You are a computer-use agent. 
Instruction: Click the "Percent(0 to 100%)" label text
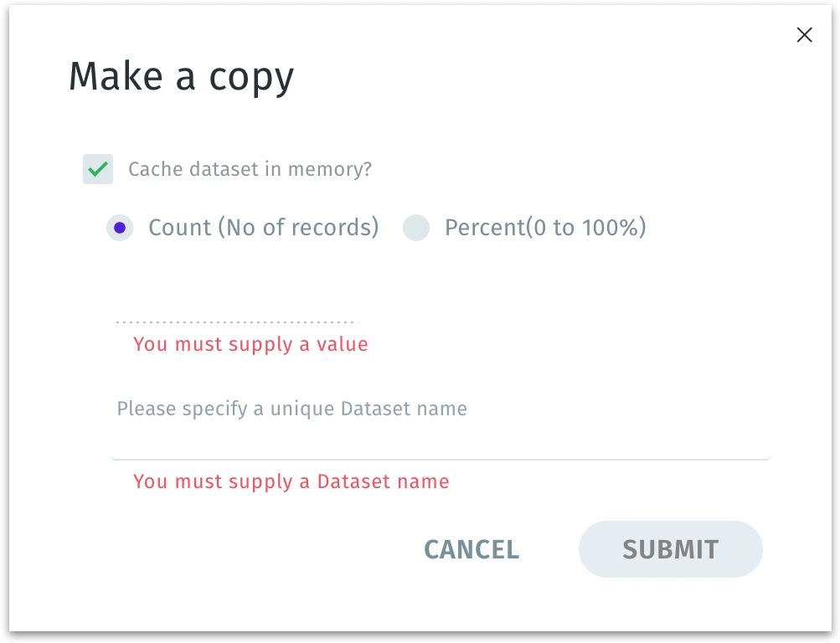545,228
